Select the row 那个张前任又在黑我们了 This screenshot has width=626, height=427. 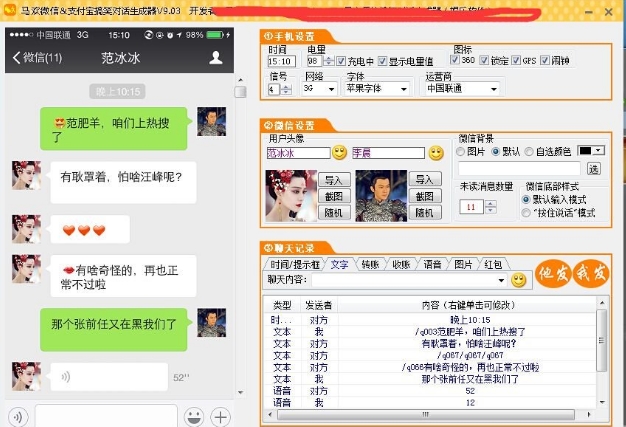[x=430, y=379]
